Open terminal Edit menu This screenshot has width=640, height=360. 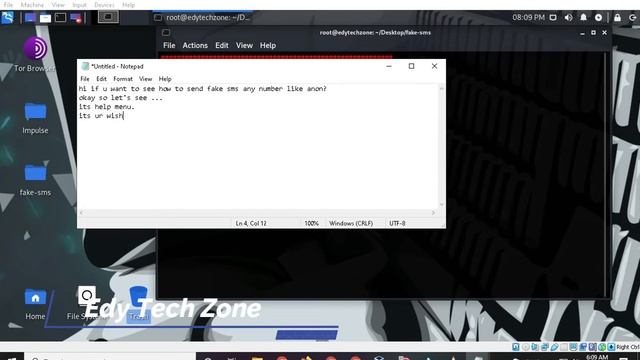coord(222,45)
